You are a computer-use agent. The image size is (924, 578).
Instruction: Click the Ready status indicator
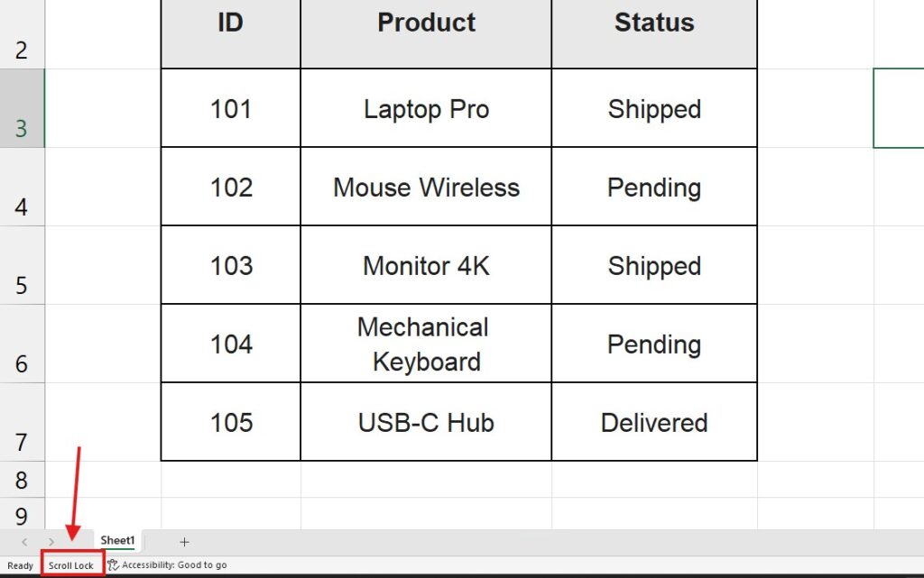[x=20, y=564]
